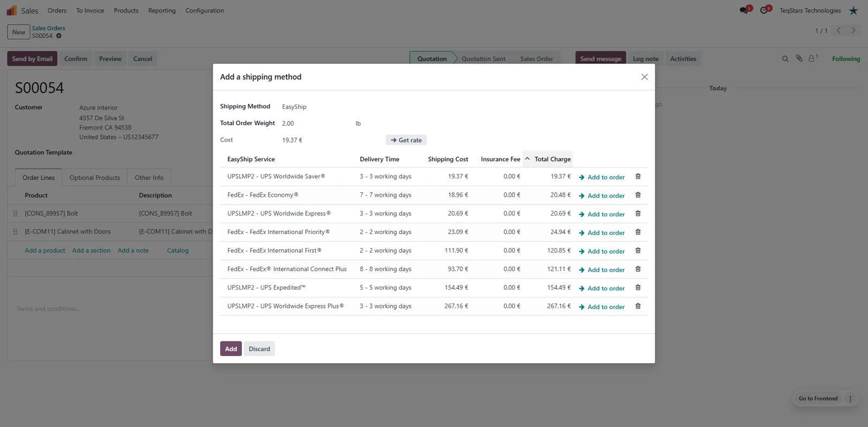Open the Orders menu

point(57,10)
